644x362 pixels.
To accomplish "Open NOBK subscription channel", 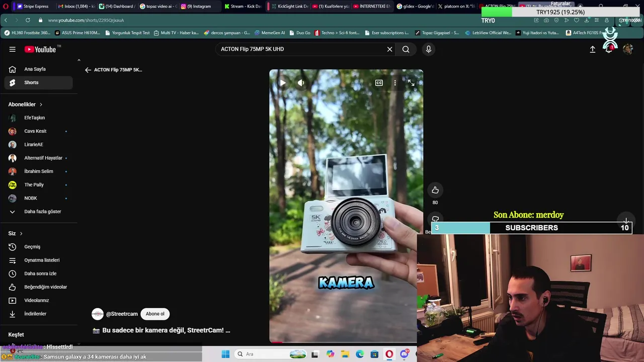I will click(x=39, y=198).
